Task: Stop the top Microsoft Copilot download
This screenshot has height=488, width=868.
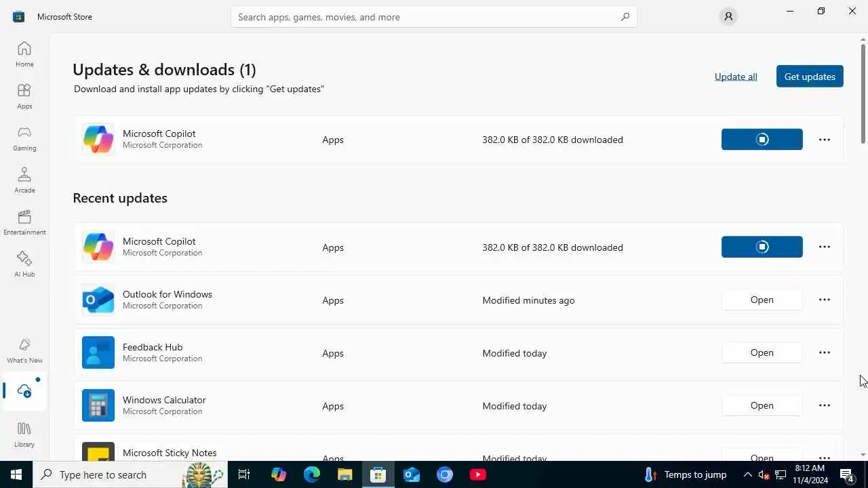Action: pyautogui.click(x=762, y=140)
